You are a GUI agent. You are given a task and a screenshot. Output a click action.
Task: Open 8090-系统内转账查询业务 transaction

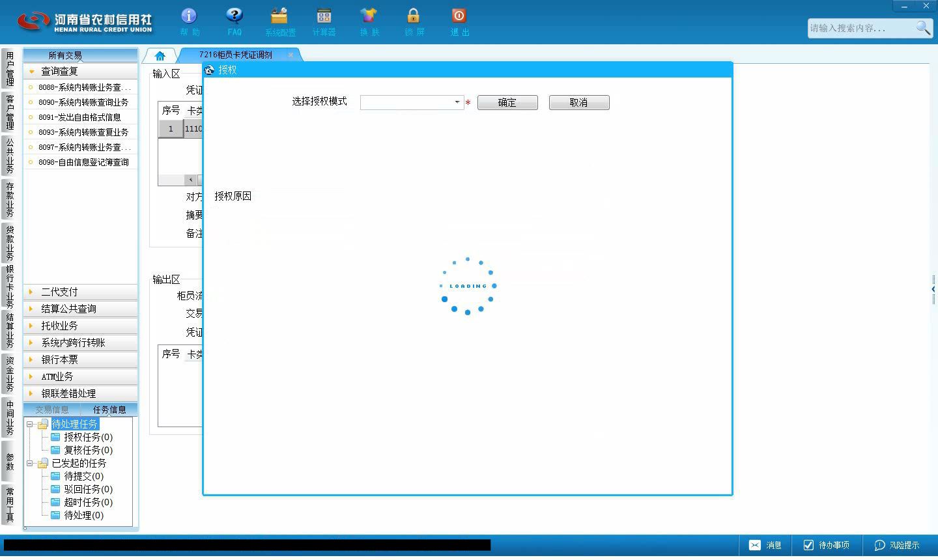click(x=81, y=102)
